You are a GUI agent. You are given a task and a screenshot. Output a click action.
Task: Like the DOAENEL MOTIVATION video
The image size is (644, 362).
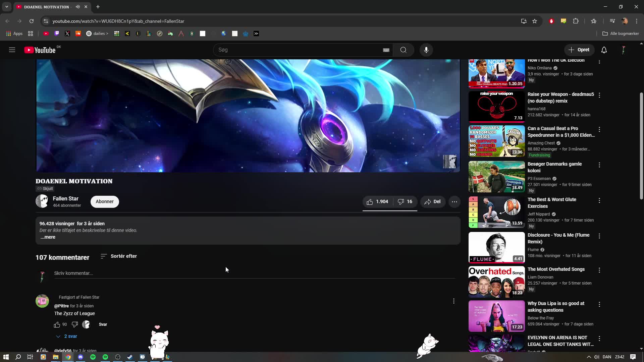[377, 201]
